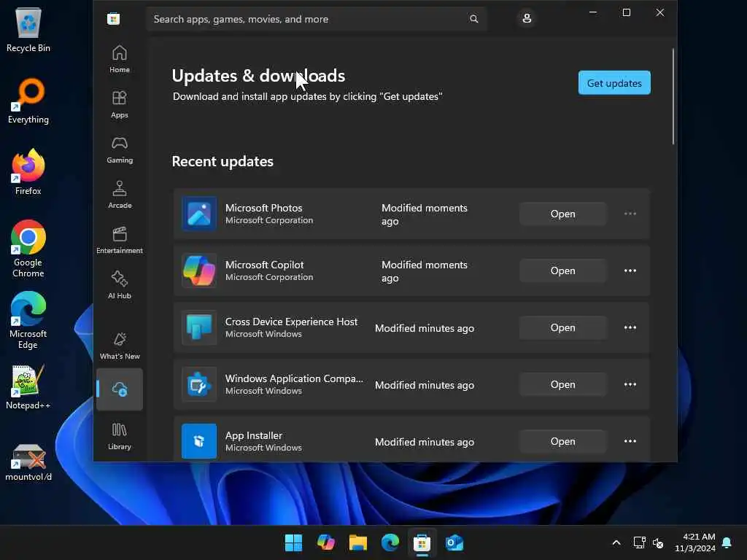
Task: Open Microsoft Edge from the taskbar
Action: coord(390,542)
